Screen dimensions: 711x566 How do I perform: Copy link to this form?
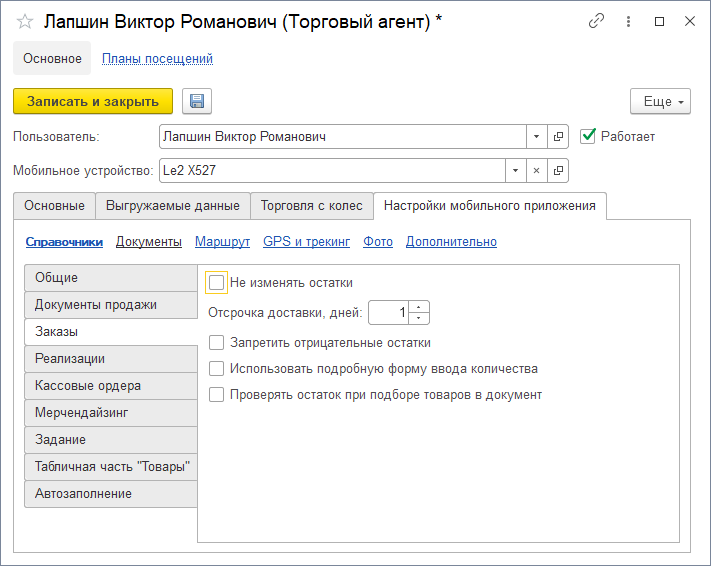coord(596,21)
